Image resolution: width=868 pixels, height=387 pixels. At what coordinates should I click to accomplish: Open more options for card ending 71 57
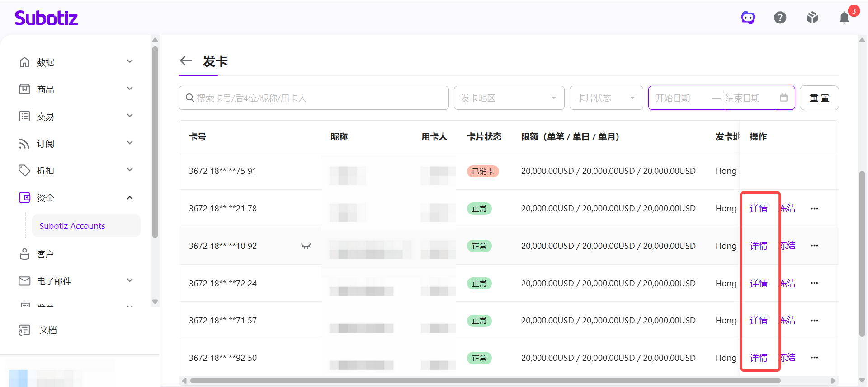pos(814,321)
